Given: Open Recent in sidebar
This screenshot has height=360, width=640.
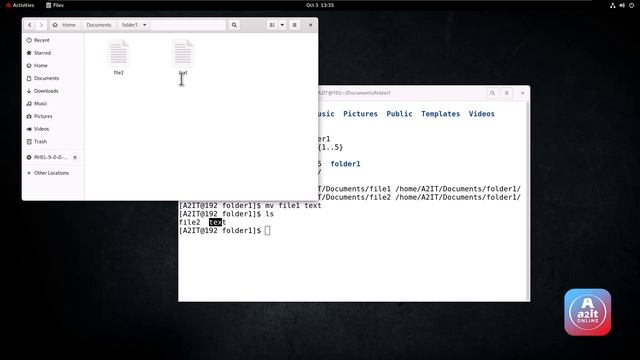Looking at the screenshot, I should 53,40.
